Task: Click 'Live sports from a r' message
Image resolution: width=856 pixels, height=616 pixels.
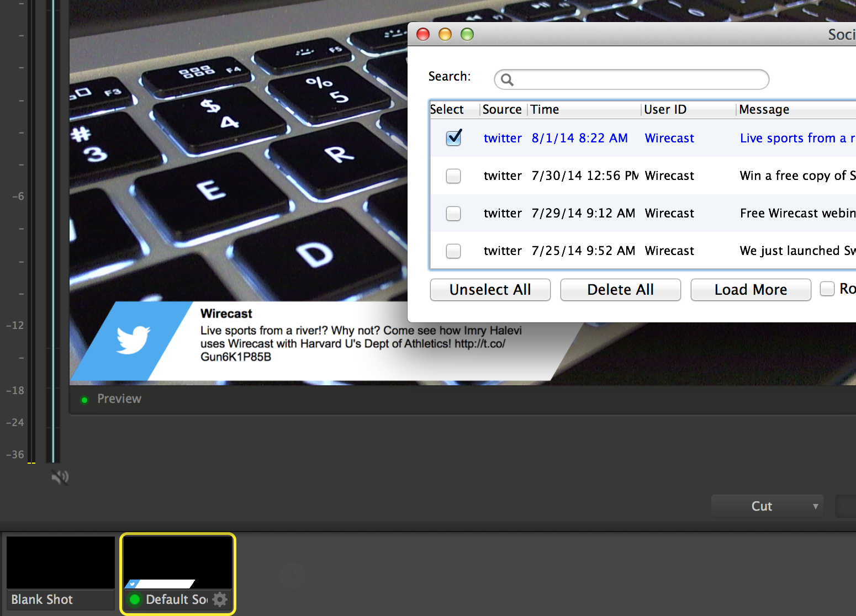Action: pos(797,138)
